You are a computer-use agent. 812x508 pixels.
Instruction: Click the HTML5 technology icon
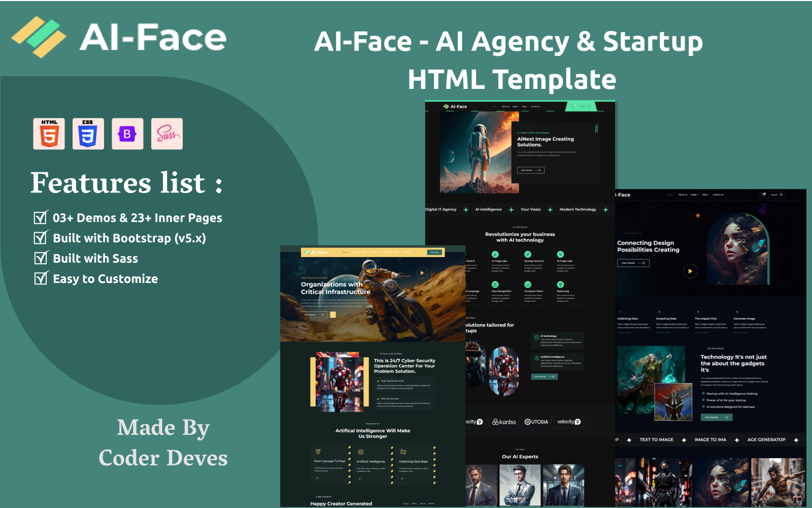pyautogui.click(x=49, y=134)
